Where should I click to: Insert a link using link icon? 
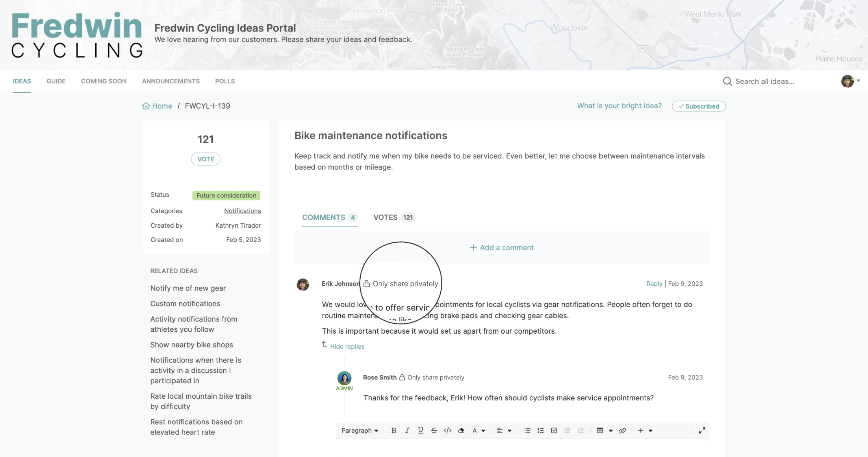[622, 430]
